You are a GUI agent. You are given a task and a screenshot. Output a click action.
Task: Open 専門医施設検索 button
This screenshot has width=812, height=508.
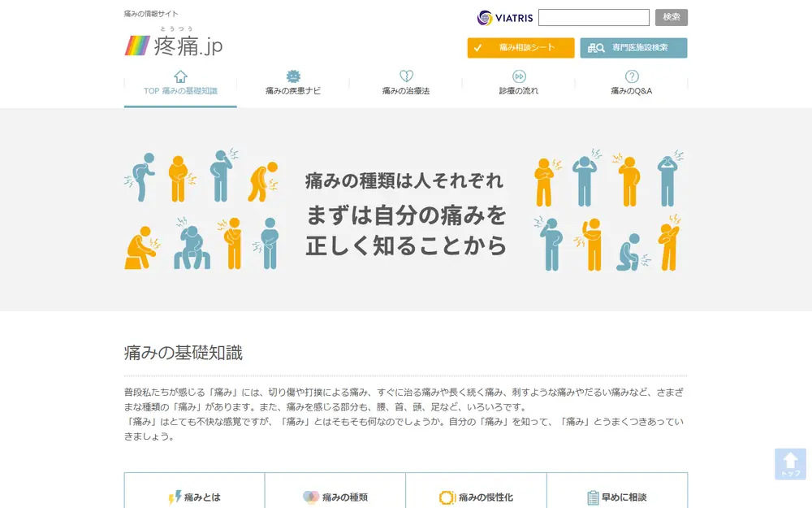coord(634,48)
